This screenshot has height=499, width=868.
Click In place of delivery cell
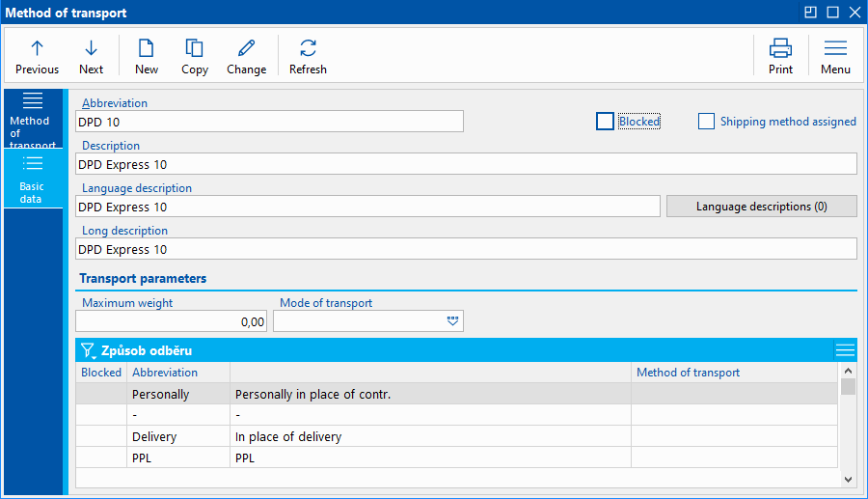430,436
